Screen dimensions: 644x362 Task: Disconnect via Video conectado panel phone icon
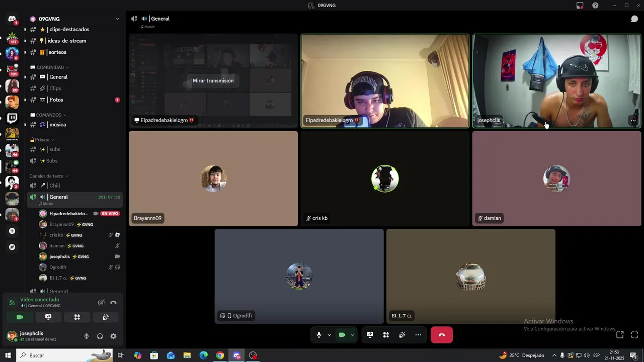(113, 303)
